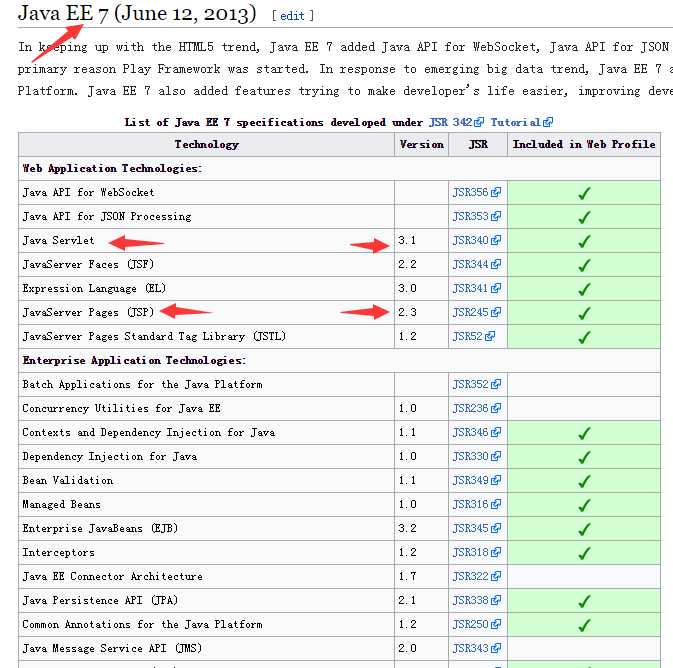Click the Java API for JSON Processing cell

[206, 216]
